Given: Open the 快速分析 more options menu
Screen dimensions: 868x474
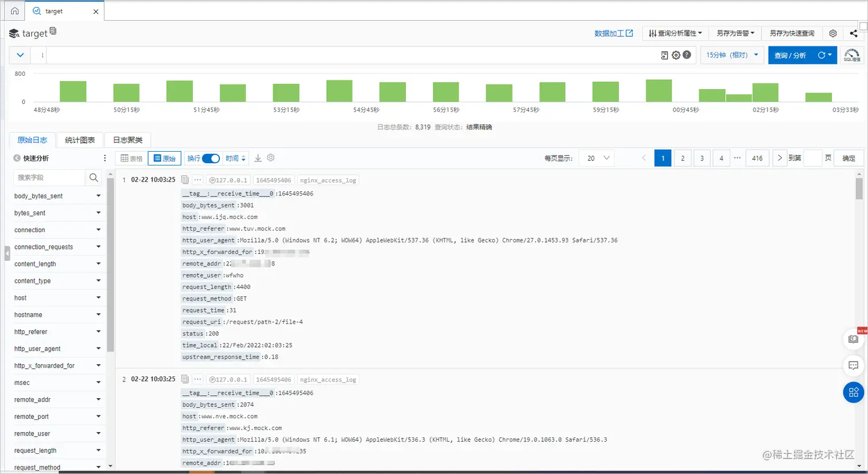Looking at the screenshot, I should click(x=104, y=158).
